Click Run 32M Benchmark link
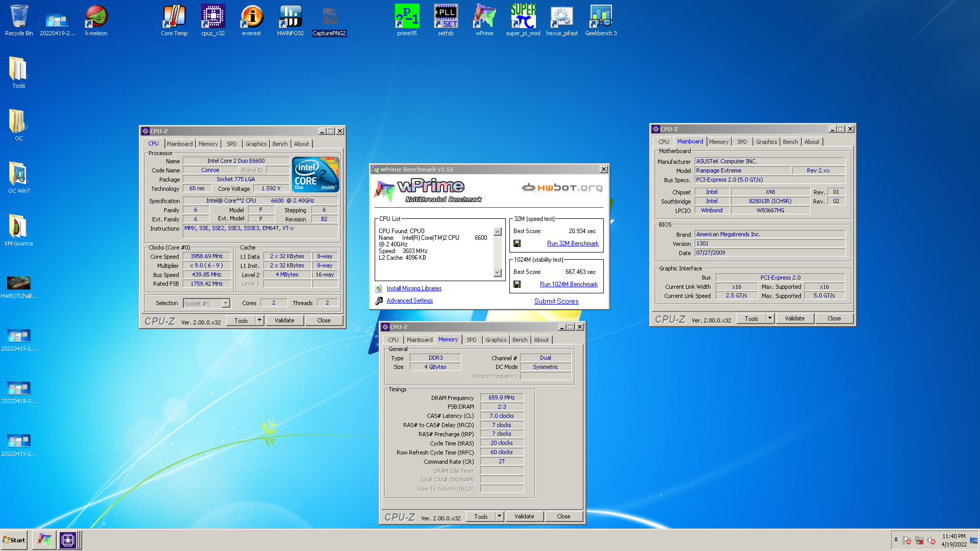 [x=573, y=244]
